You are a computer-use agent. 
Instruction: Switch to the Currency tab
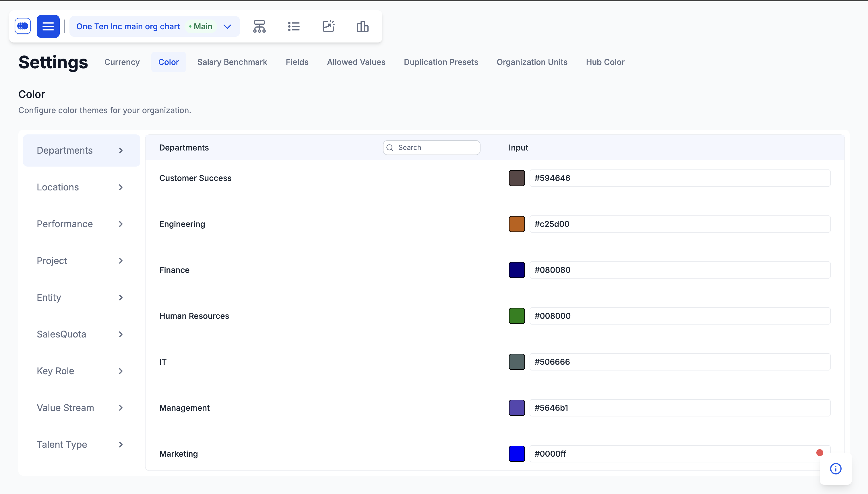(x=122, y=62)
